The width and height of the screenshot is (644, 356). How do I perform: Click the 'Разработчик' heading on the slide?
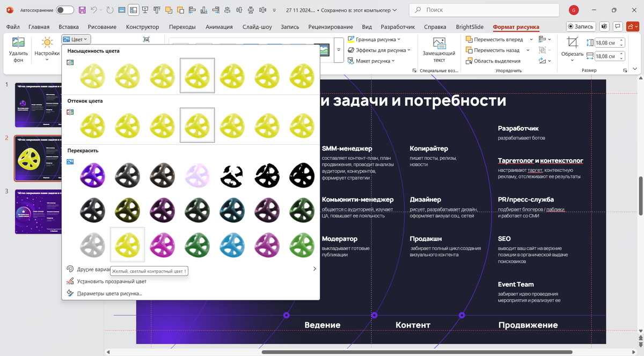click(518, 129)
